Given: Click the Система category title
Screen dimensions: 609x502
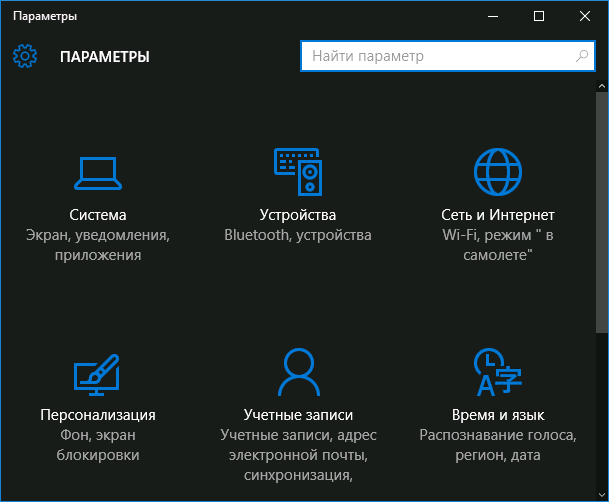Looking at the screenshot, I should [x=98, y=215].
